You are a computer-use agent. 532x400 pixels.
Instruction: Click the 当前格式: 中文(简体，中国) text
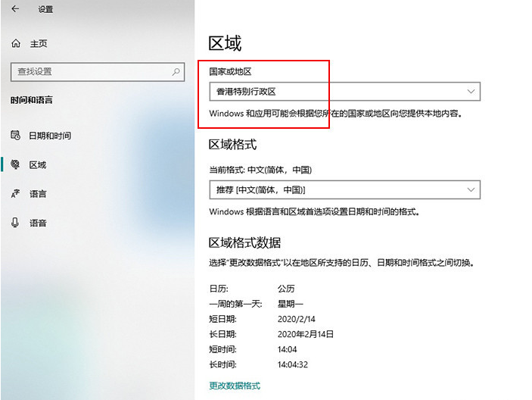click(260, 170)
